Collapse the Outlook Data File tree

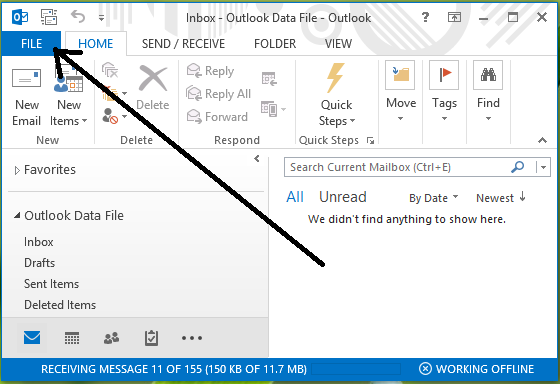coord(17,215)
